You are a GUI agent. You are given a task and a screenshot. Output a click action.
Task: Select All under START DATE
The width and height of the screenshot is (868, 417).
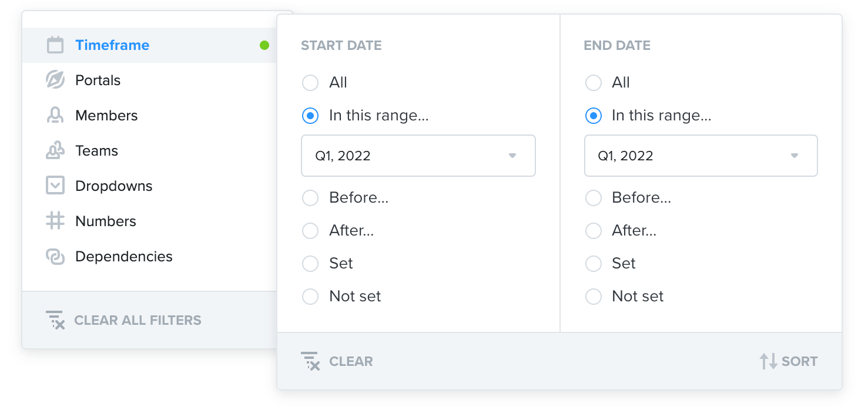click(310, 83)
